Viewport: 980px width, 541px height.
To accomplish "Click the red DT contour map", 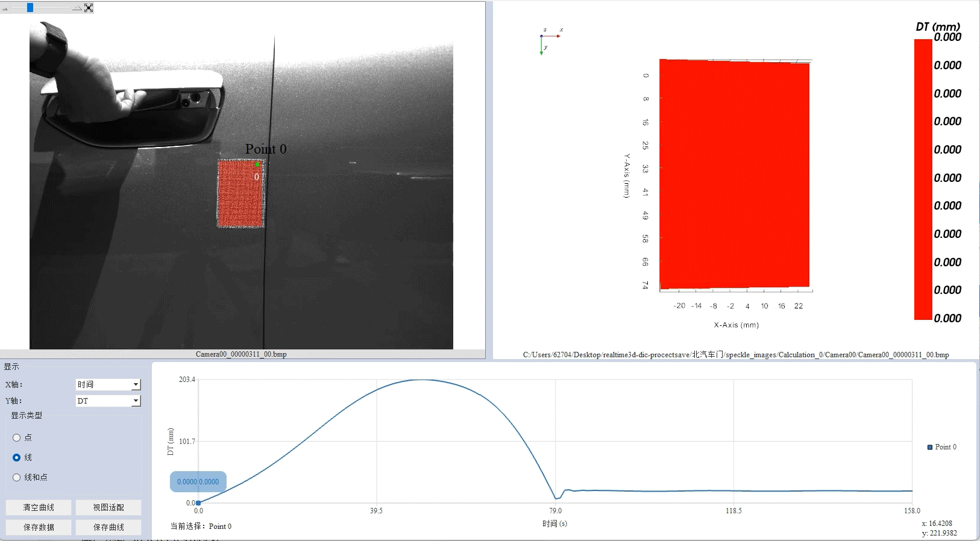I will [x=734, y=175].
